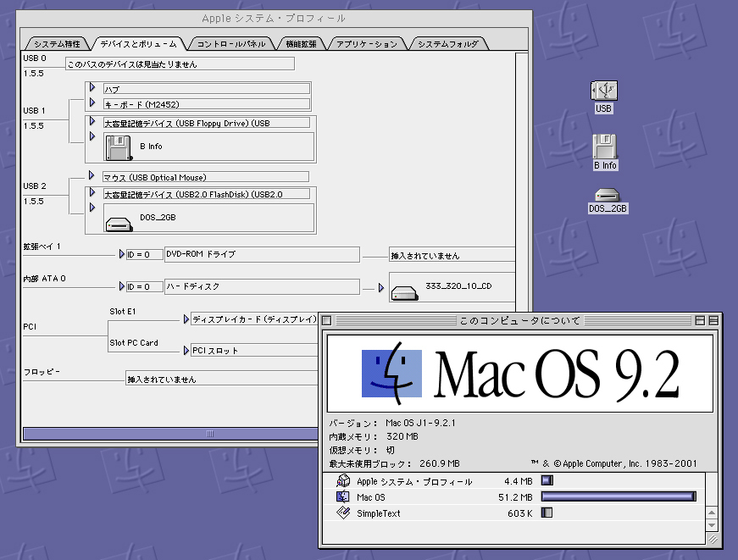Expand the ディスプレイカード triangle
This screenshot has height=560, width=738.
186,319
